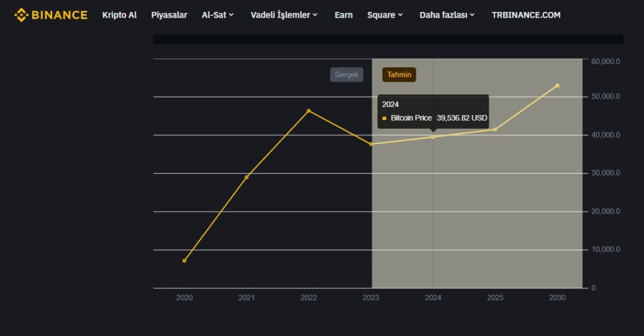
Task: Click the 2023 x-axis label
Action: click(x=371, y=298)
